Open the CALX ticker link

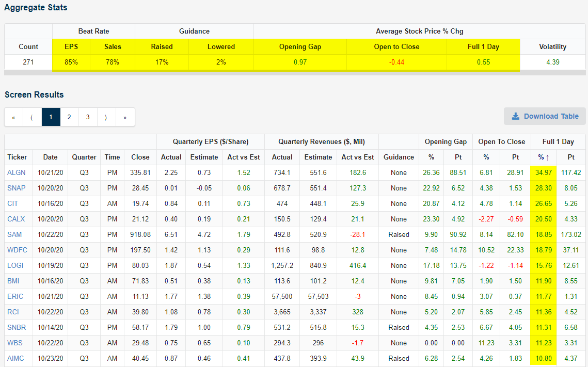tap(16, 219)
